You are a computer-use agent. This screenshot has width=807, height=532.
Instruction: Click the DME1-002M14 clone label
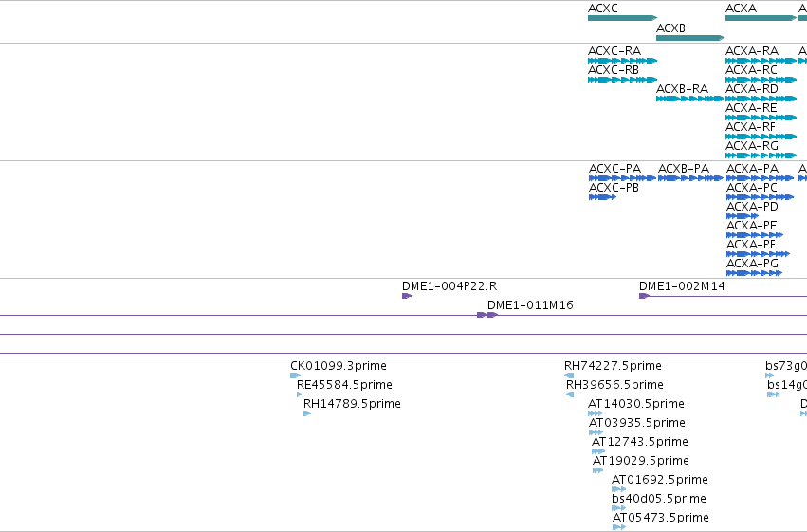(682, 286)
